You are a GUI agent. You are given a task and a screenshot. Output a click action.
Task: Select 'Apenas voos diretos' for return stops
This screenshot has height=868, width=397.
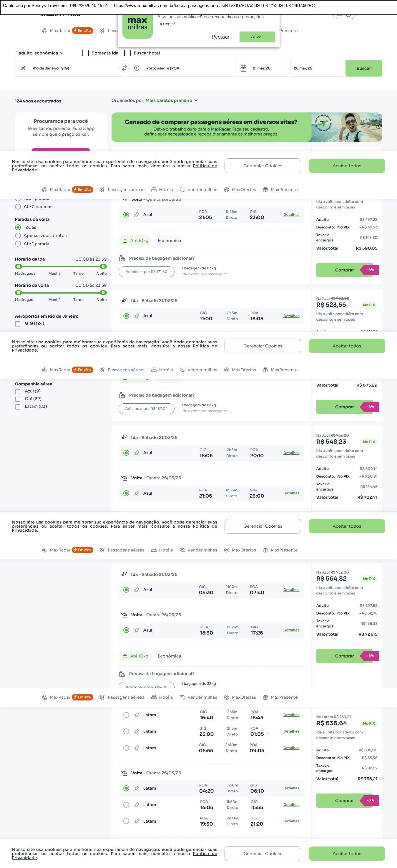pyautogui.click(x=18, y=236)
